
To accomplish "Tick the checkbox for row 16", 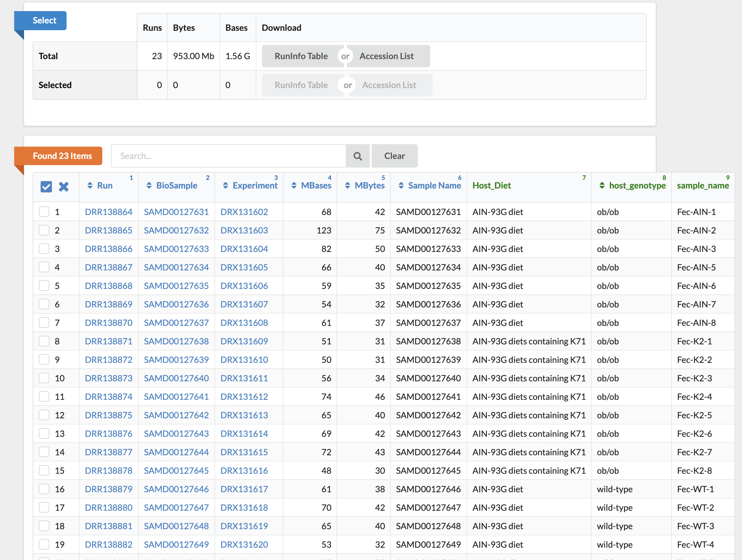I will [x=44, y=489].
